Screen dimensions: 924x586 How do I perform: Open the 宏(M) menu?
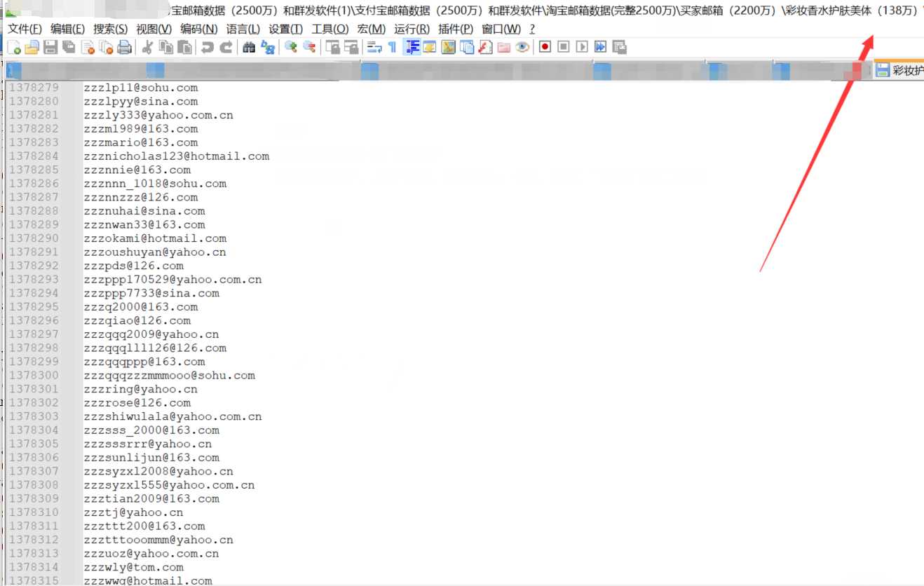[372, 29]
